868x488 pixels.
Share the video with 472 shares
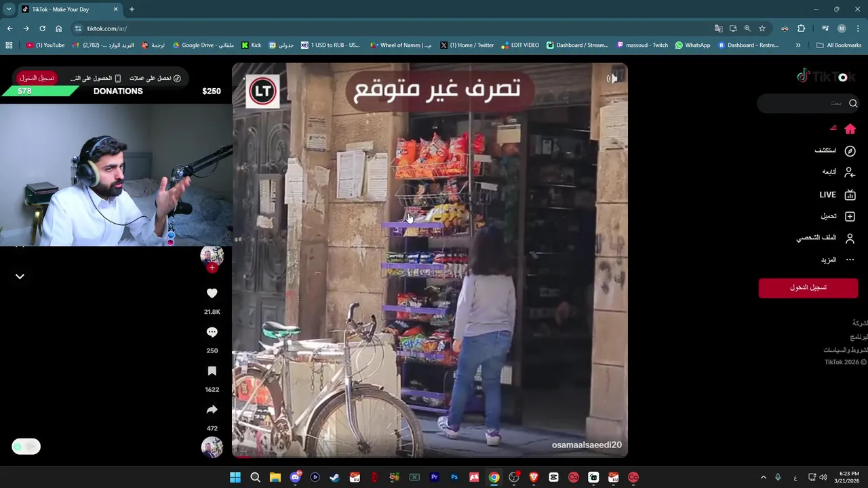[212, 410]
